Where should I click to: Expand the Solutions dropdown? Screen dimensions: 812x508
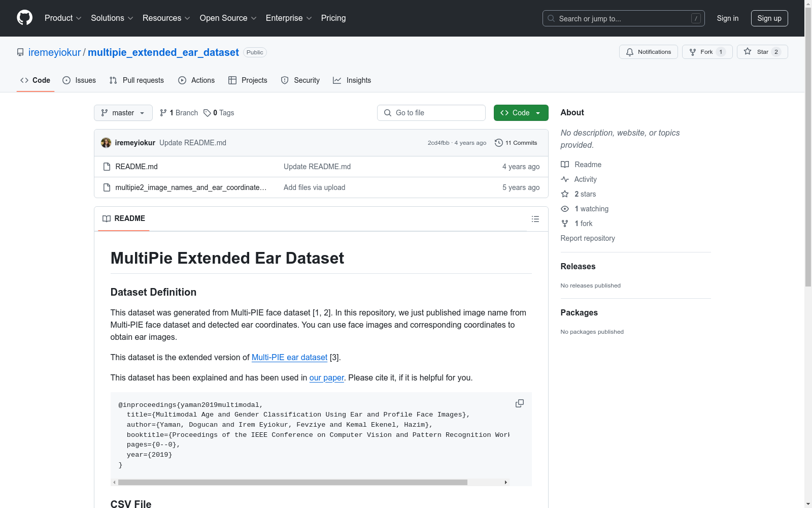pos(112,18)
